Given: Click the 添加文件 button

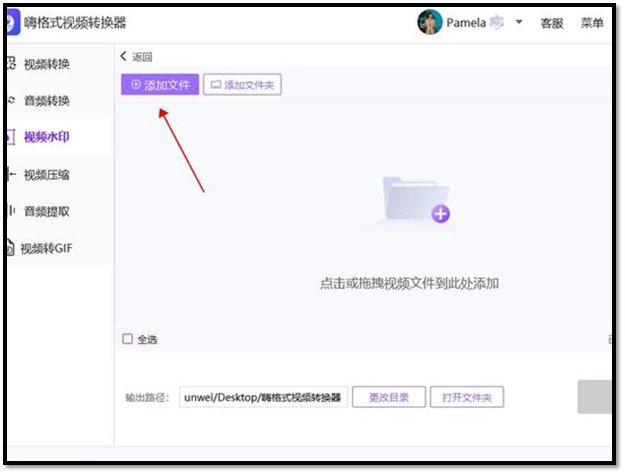Looking at the screenshot, I should click(x=160, y=85).
